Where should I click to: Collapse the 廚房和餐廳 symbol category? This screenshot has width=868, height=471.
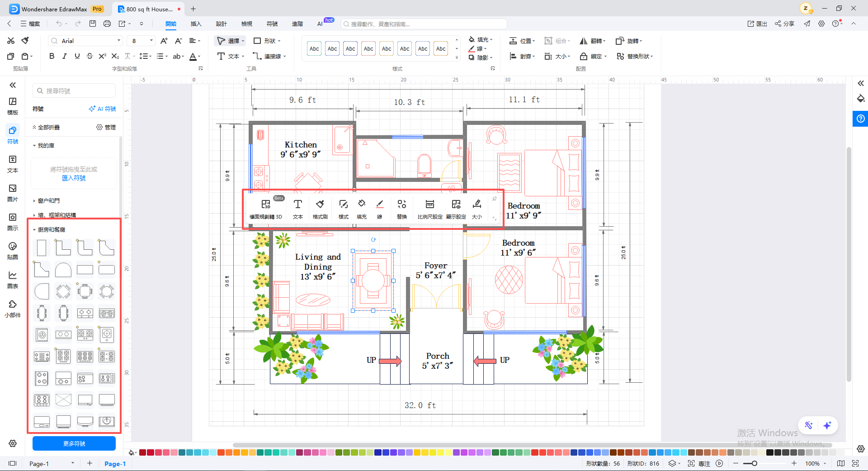click(34, 230)
